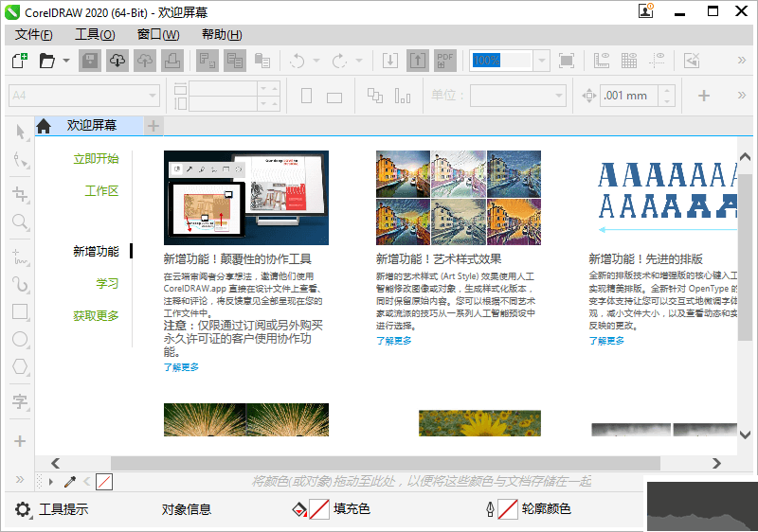Select the Ellipse tool in toolbox
Image resolution: width=758 pixels, height=532 pixels.
(20, 339)
